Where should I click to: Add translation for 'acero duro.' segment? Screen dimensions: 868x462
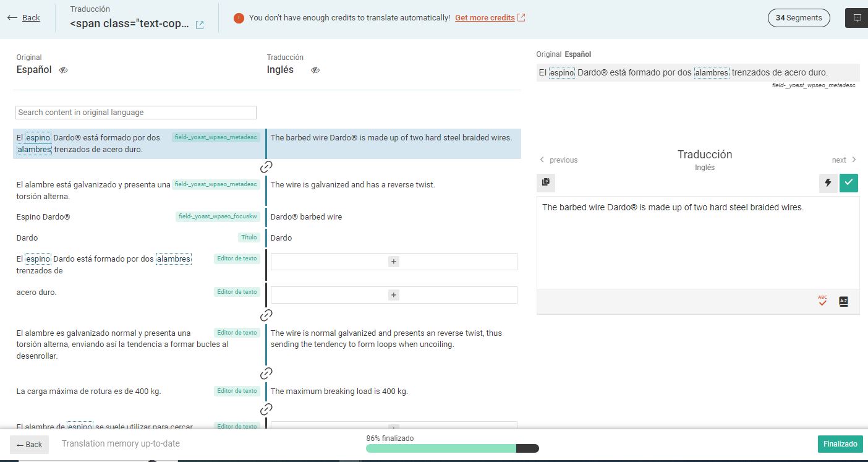click(394, 295)
